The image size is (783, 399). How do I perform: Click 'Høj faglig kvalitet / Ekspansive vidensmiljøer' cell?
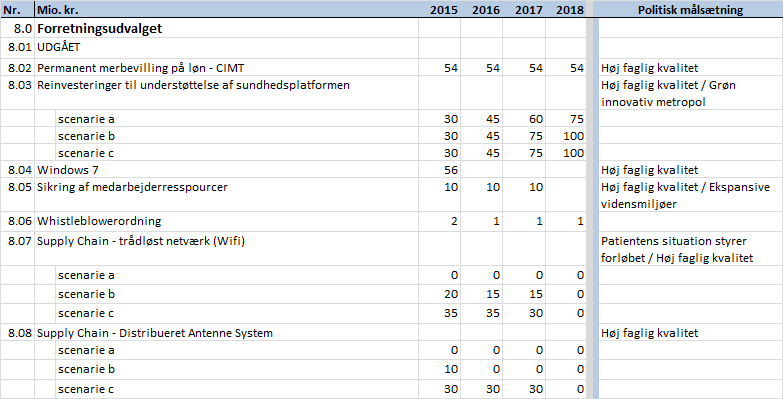coord(691,195)
